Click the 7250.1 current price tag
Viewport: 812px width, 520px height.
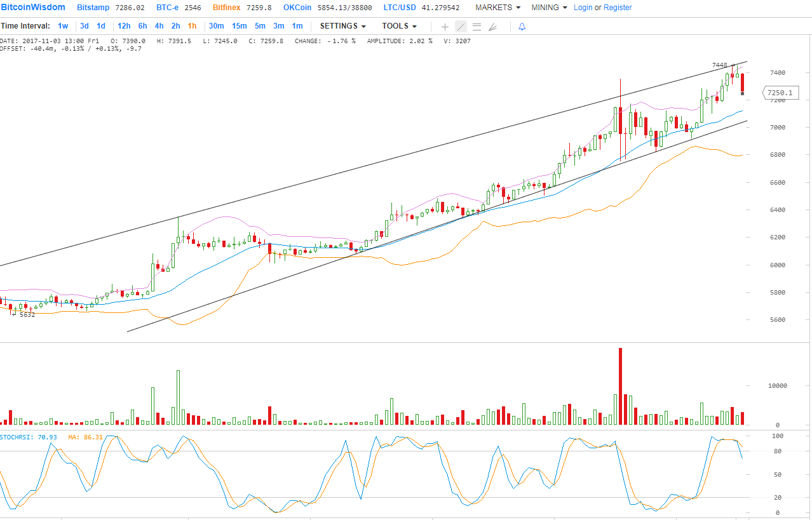coord(780,93)
